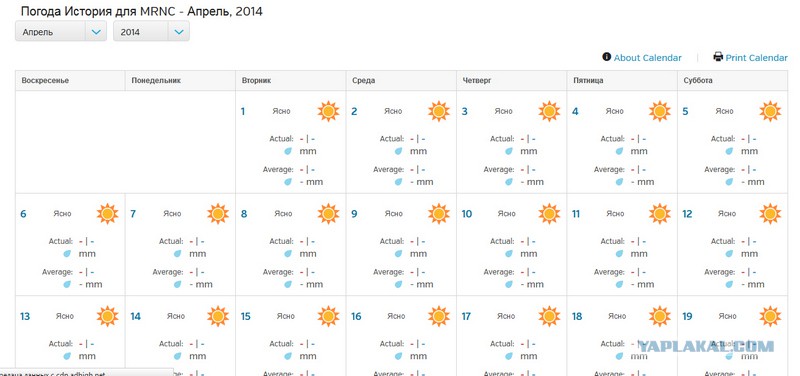The height and width of the screenshot is (376, 800).
Task: Open day 11 of the calendar
Action: pos(576,214)
